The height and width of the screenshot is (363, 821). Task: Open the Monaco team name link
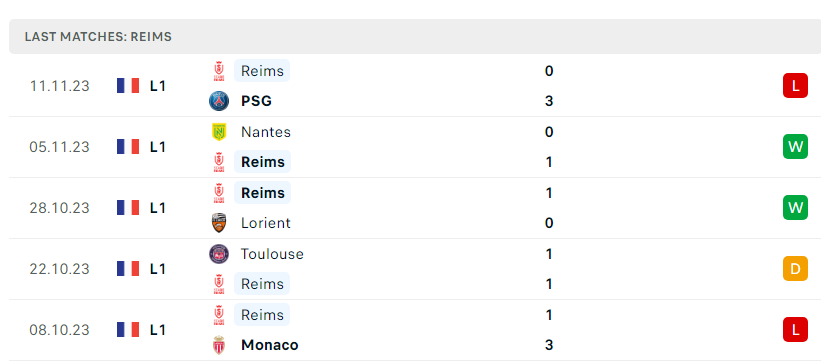click(270, 345)
